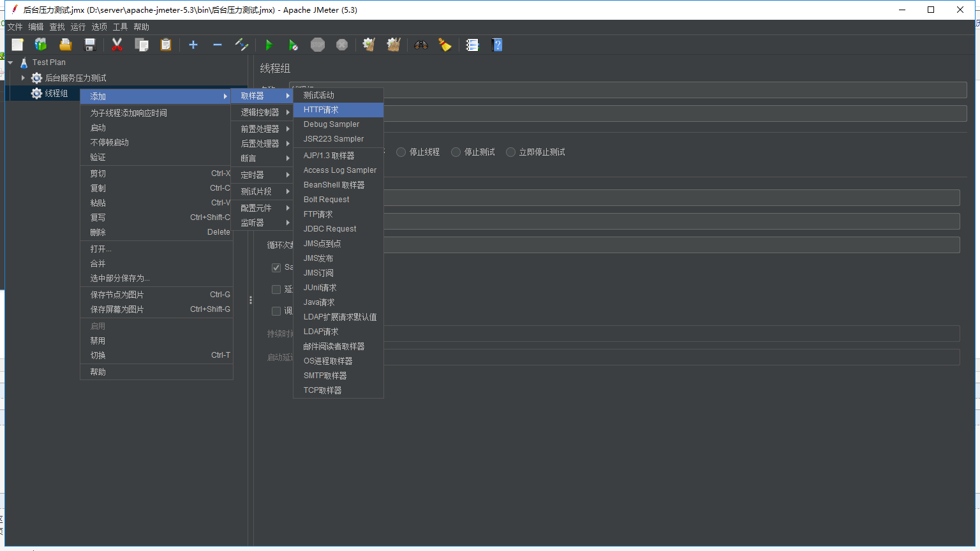
Task: Click 不停顿启动 in context menu
Action: pos(156,142)
